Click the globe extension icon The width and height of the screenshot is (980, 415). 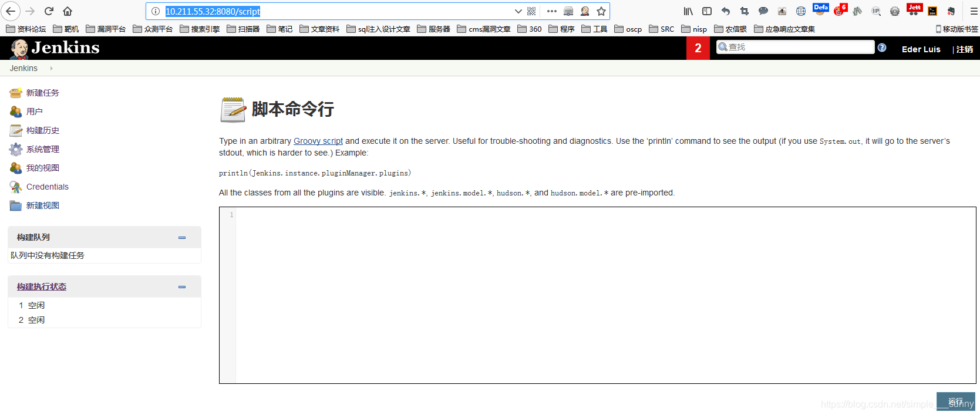click(x=801, y=11)
